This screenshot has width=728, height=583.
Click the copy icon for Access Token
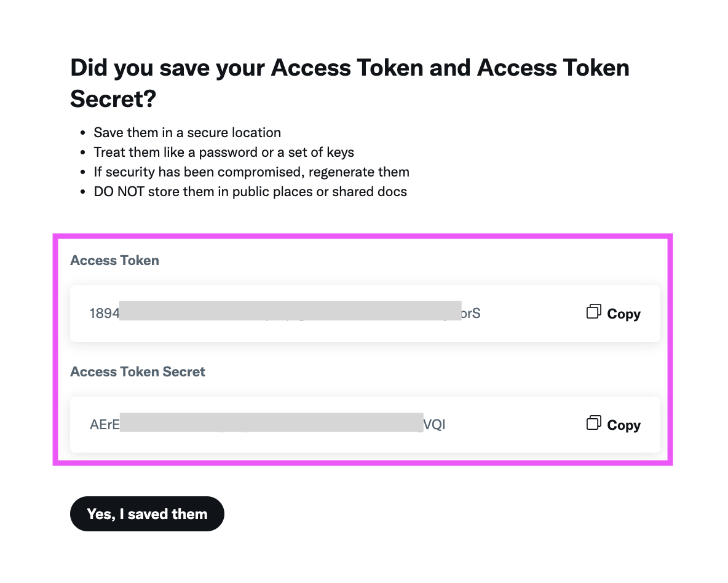pyautogui.click(x=593, y=312)
